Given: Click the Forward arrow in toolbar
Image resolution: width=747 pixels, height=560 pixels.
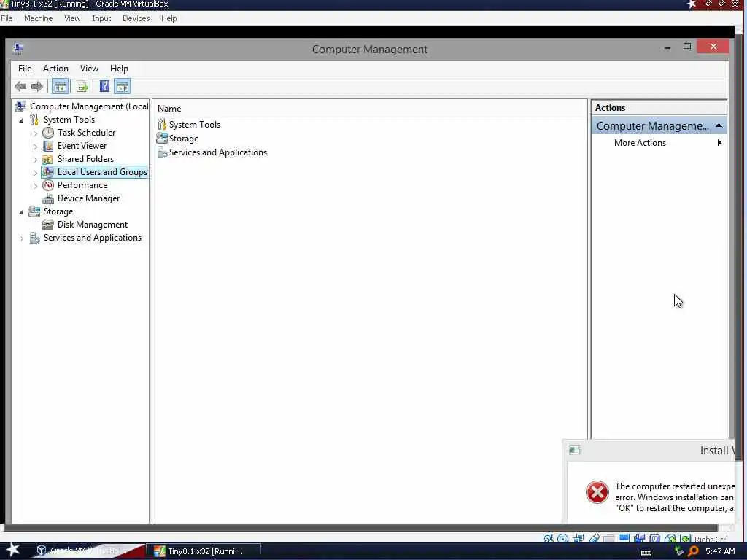Looking at the screenshot, I should pos(37,87).
